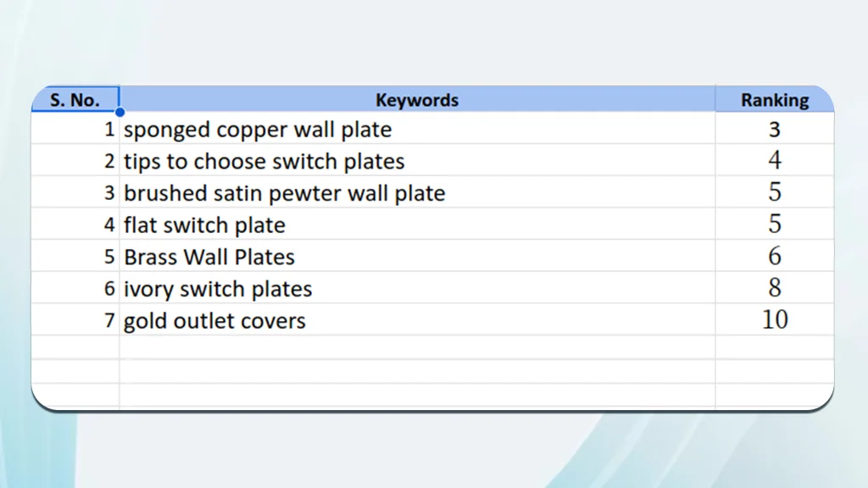
Task: Click the Ranking column header
Action: click(775, 100)
